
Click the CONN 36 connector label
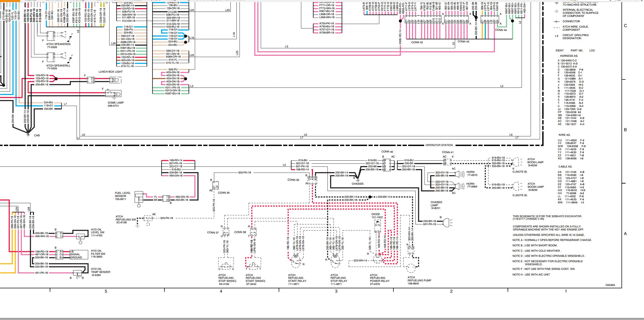pos(224,193)
